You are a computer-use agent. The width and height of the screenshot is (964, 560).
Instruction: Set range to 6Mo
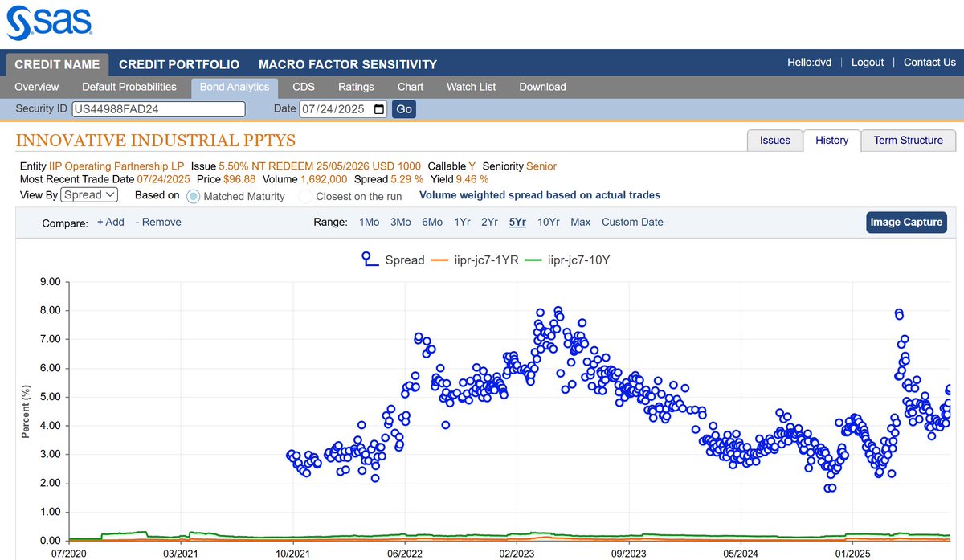pyautogui.click(x=432, y=223)
